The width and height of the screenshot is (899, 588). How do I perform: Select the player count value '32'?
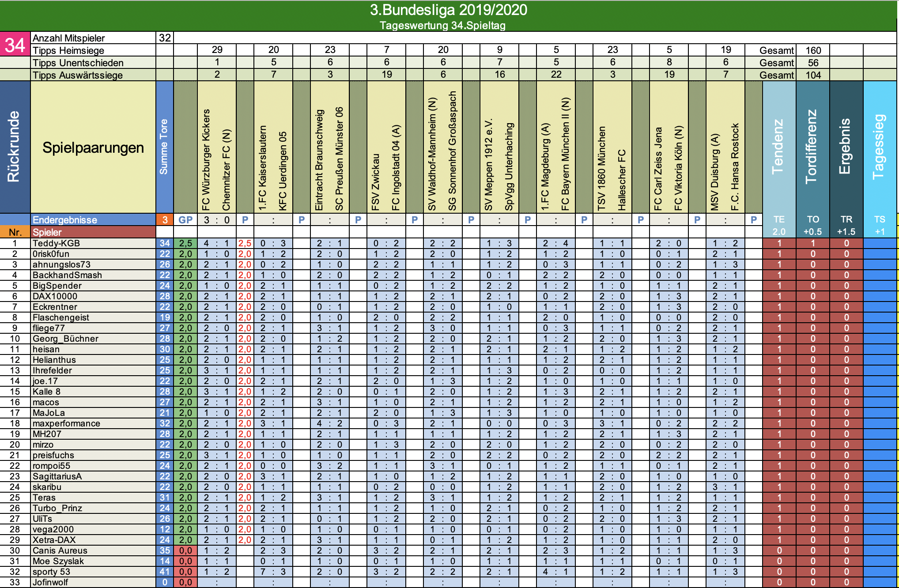coord(165,38)
